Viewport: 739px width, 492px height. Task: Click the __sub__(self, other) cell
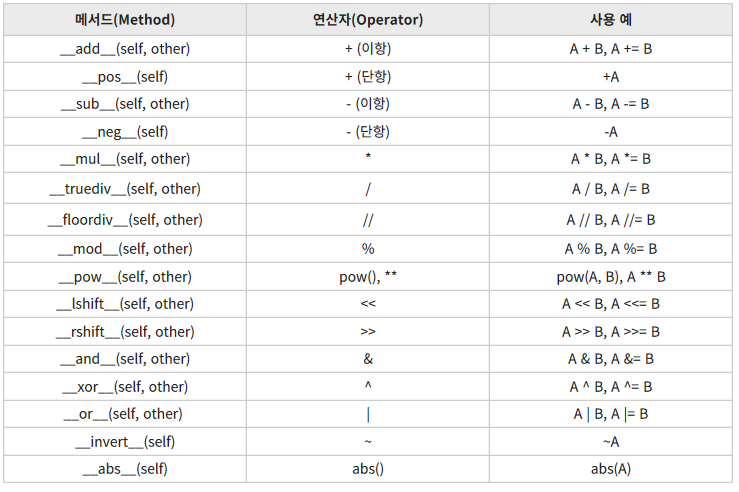pyautogui.click(x=125, y=104)
